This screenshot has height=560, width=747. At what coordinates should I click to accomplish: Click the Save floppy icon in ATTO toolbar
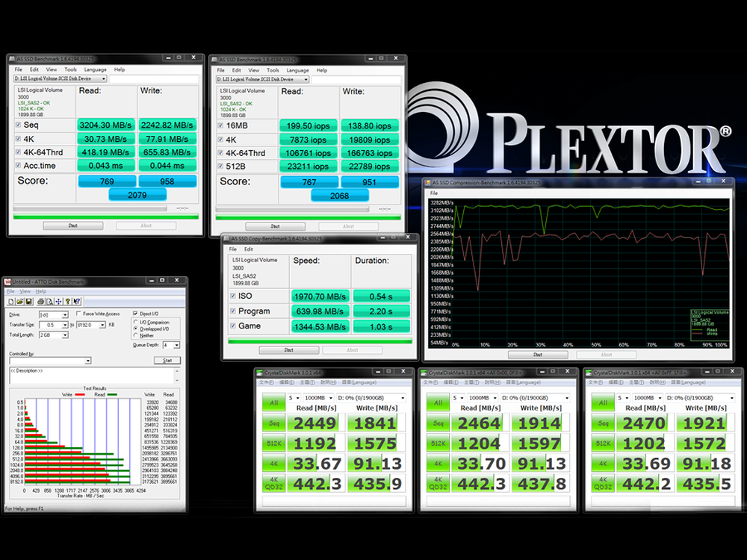pos(28,302)
